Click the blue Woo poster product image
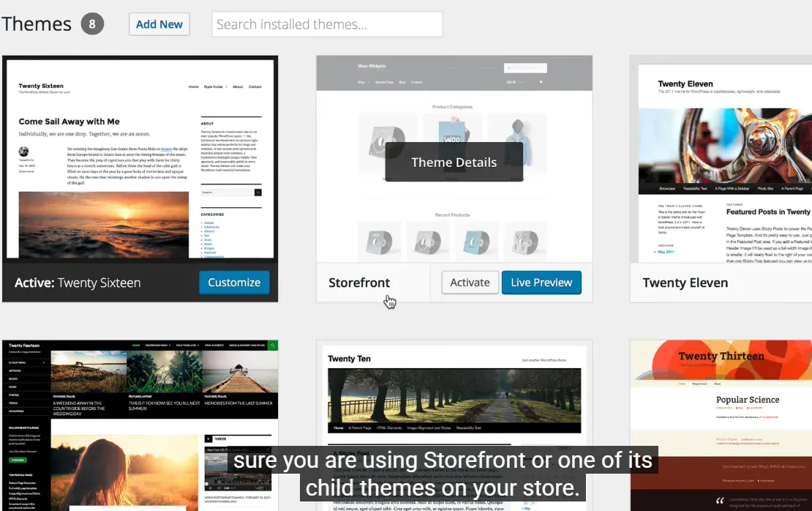 coord(454,133)
